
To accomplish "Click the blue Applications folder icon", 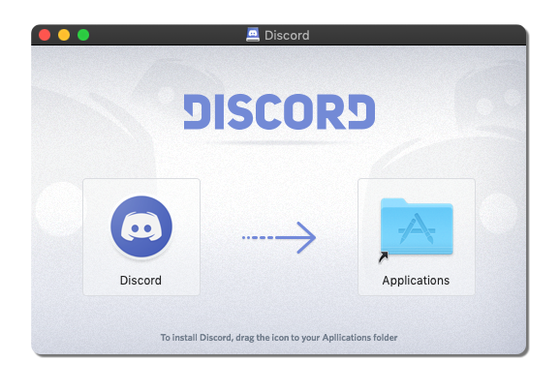I will click(x=417, y=226).
